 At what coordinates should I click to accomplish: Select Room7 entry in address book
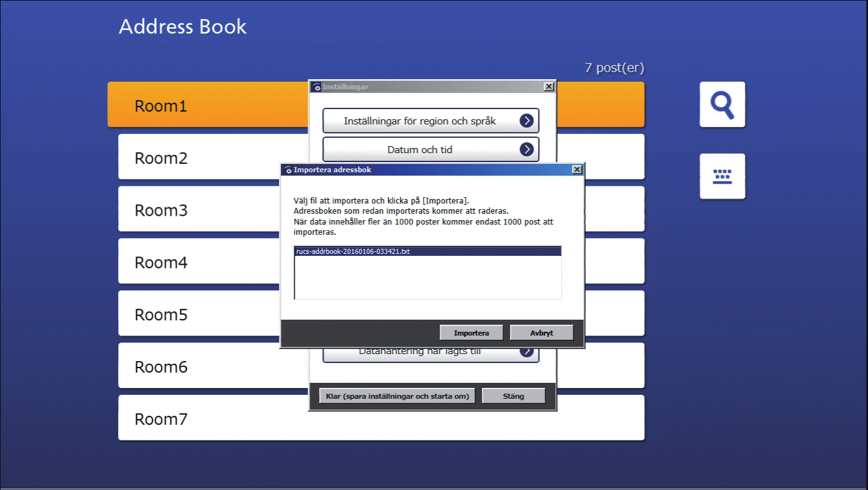381,419
